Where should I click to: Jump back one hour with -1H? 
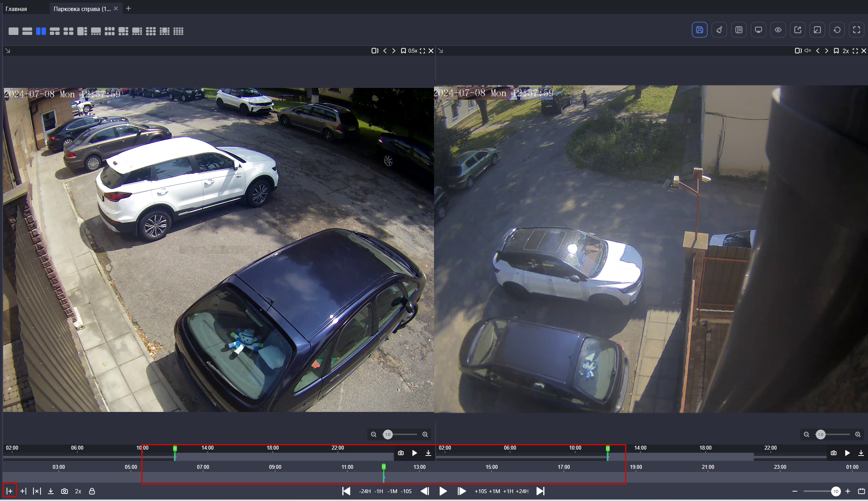point(378,491)
